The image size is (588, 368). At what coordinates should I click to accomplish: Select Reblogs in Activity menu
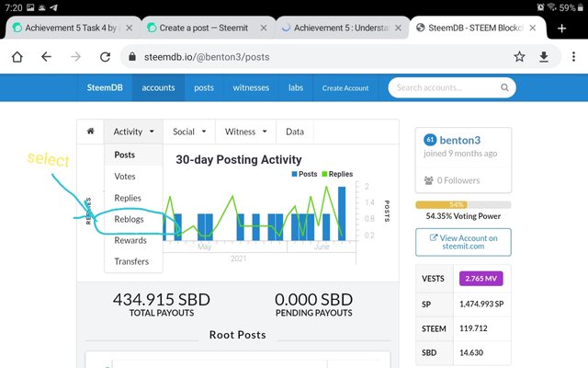pyautogui.click(x=133, y=219)
